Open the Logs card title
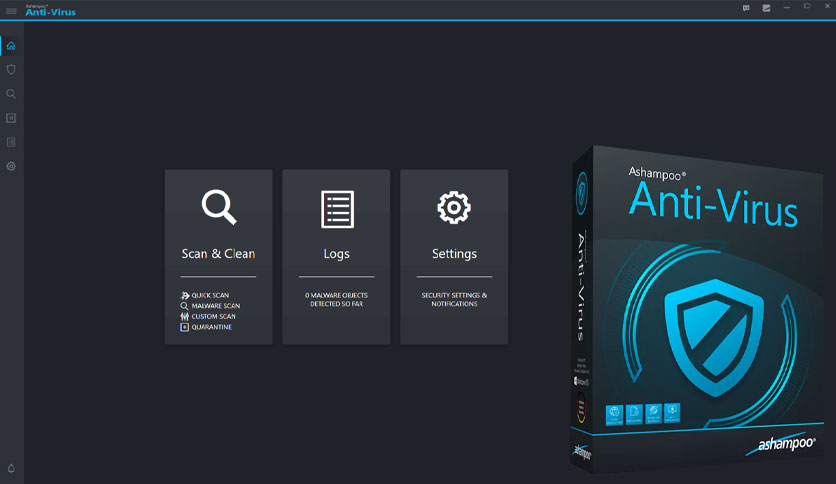The width and height of the screenshot is (836, 484). (x=336, y=254)
